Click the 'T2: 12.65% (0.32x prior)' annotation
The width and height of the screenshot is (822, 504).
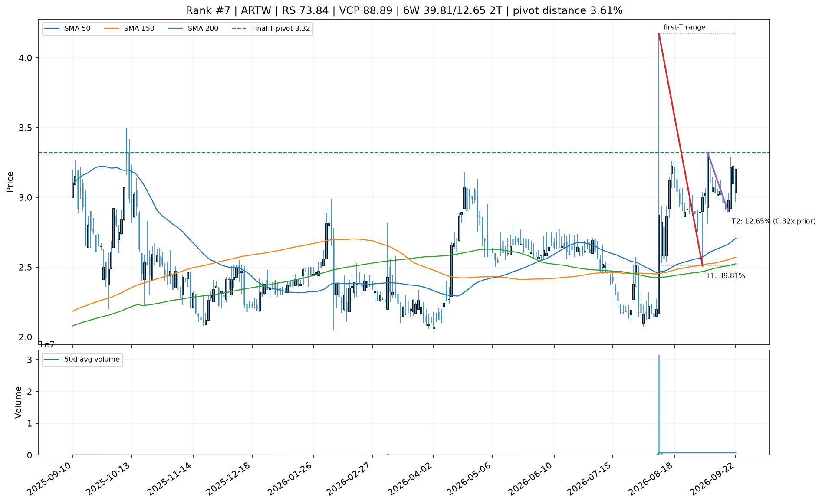pyautogui.click(x=774, y=221)
